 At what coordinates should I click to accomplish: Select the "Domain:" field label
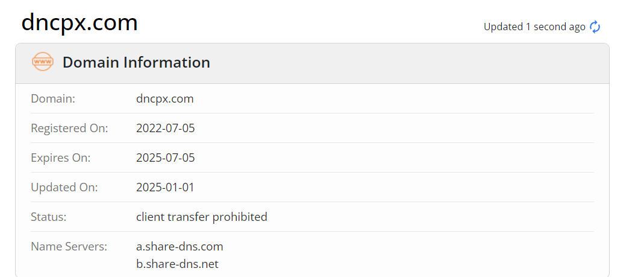coord(53,98)
